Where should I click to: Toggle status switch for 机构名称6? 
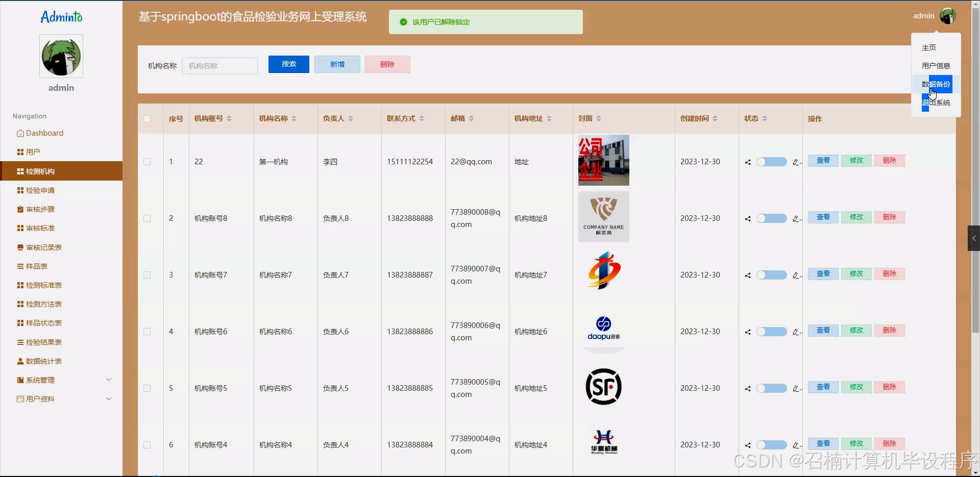(772, 332)
